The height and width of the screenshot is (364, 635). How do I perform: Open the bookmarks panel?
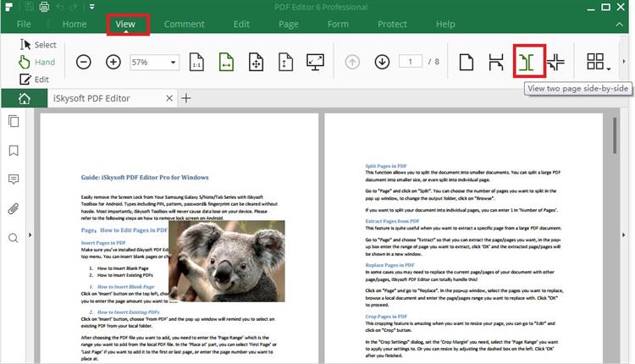click(x=14, y=151)
